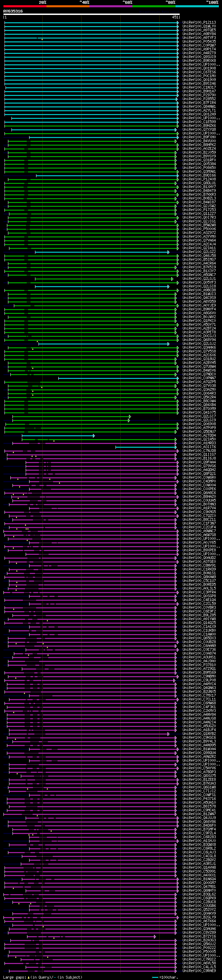Select hit label UniRef100_C2CUF4
This screenshot has height=980, width=222.
point(199,527)
